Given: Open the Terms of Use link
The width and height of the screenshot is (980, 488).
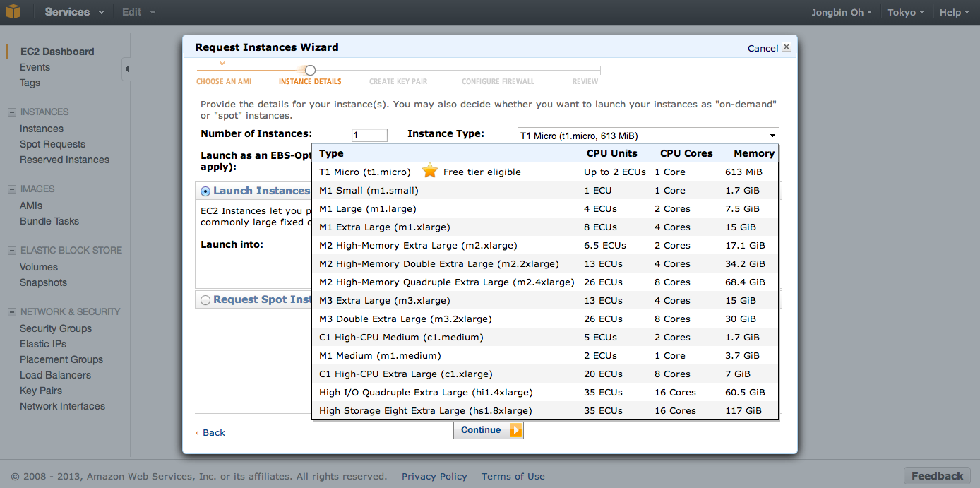Looking at the screenshot, I should (513, 476).
